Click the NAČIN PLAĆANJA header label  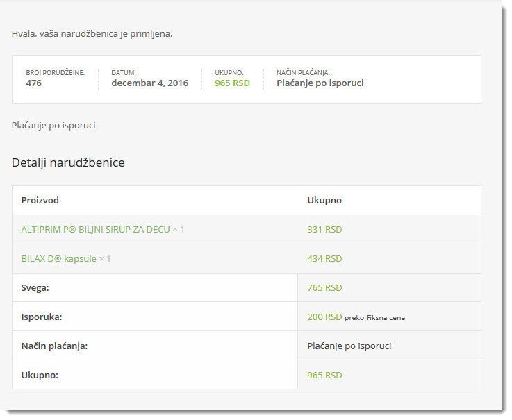point(304,72)
